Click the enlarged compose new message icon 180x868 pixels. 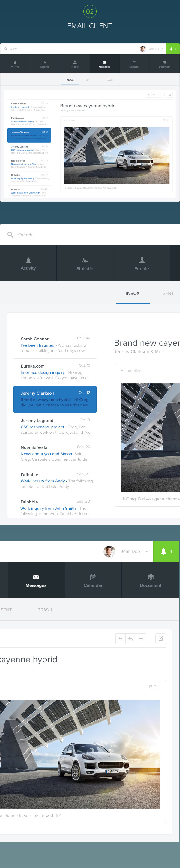click(161, 638)
